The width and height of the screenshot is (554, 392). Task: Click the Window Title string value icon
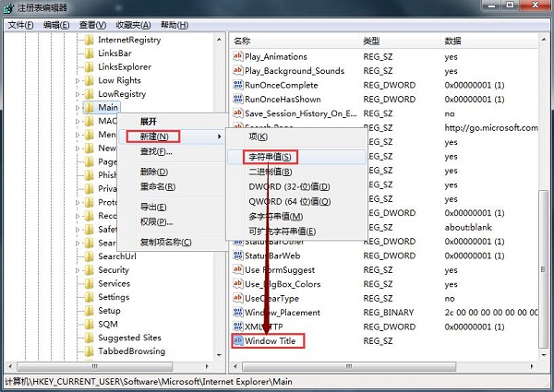(237, 341)
